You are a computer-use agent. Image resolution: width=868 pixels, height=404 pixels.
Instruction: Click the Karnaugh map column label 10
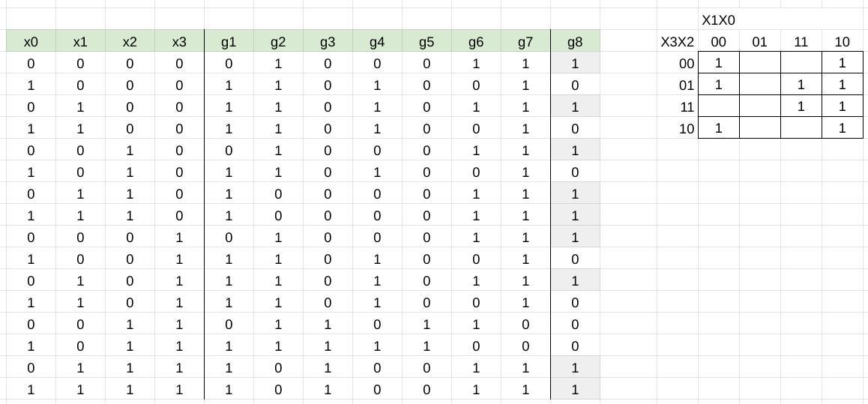842,41
